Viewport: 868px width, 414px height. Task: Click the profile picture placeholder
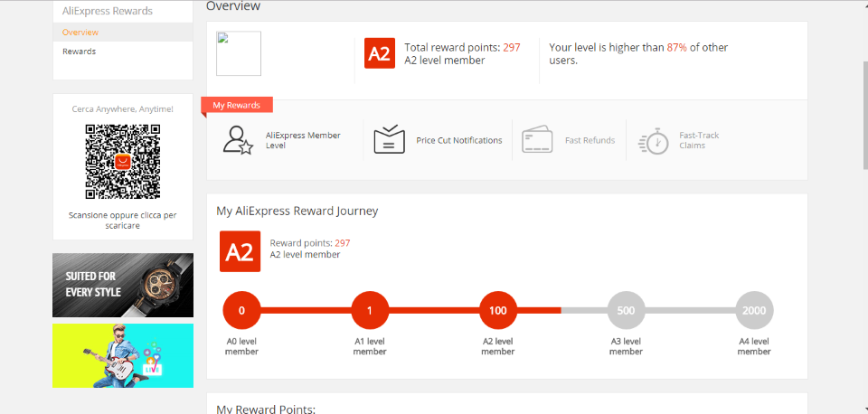pos(239,54)
